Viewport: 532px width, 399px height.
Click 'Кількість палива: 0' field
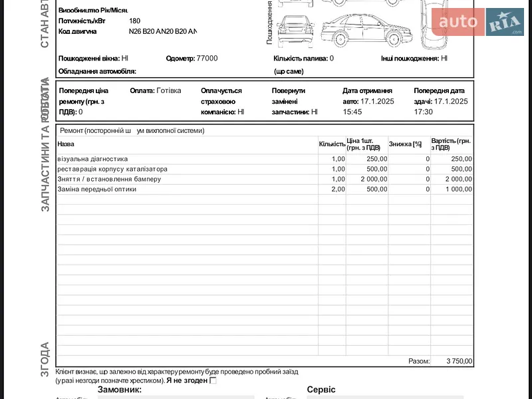[303, 59]
